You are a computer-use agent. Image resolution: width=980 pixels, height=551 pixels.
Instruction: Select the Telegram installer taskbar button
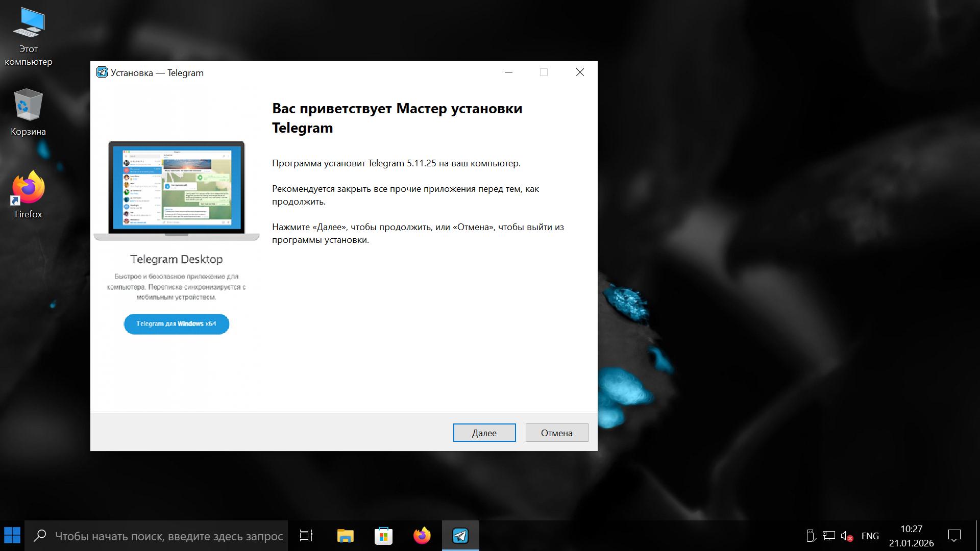460,536
